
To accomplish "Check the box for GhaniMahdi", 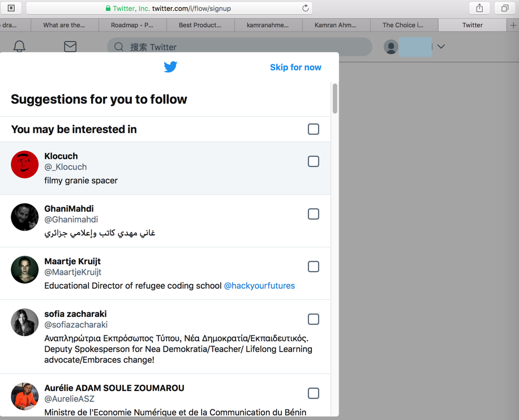I will 314,214.
